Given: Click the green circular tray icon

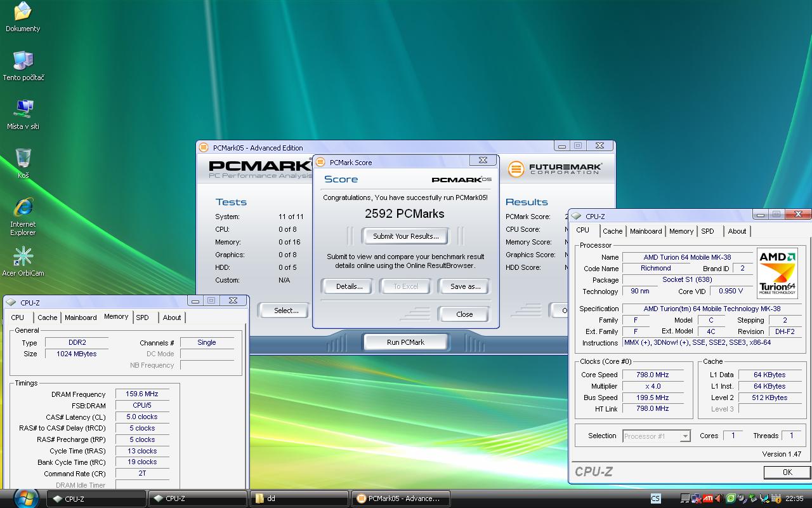Looking at the screenshot, I should tap(731, 498).
